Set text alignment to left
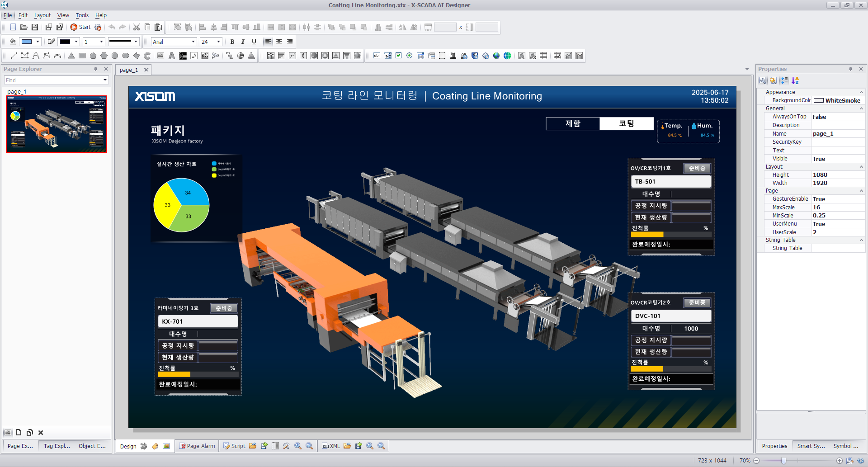The image size is (868, 467). (x=268, y=42)
